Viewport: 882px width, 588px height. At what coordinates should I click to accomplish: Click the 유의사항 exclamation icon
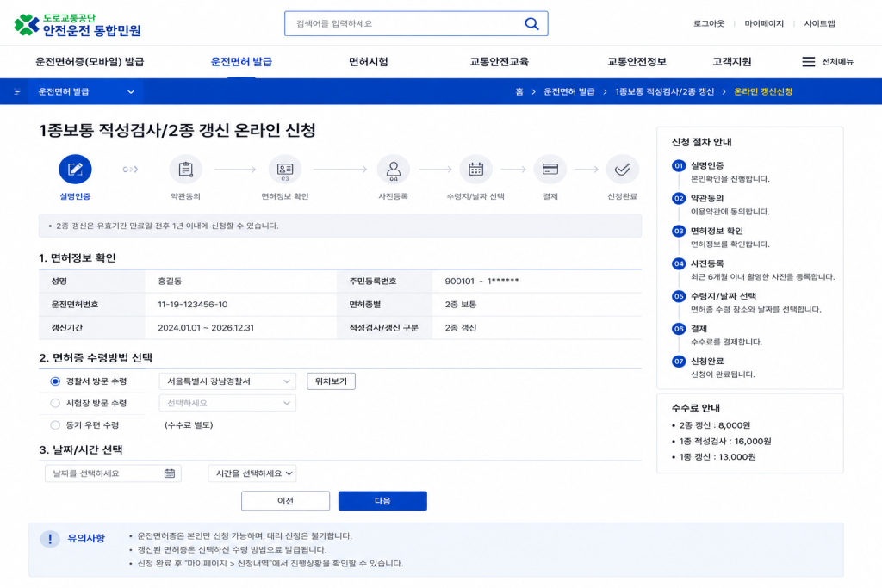pyautogui.click(x=49, y=539)
